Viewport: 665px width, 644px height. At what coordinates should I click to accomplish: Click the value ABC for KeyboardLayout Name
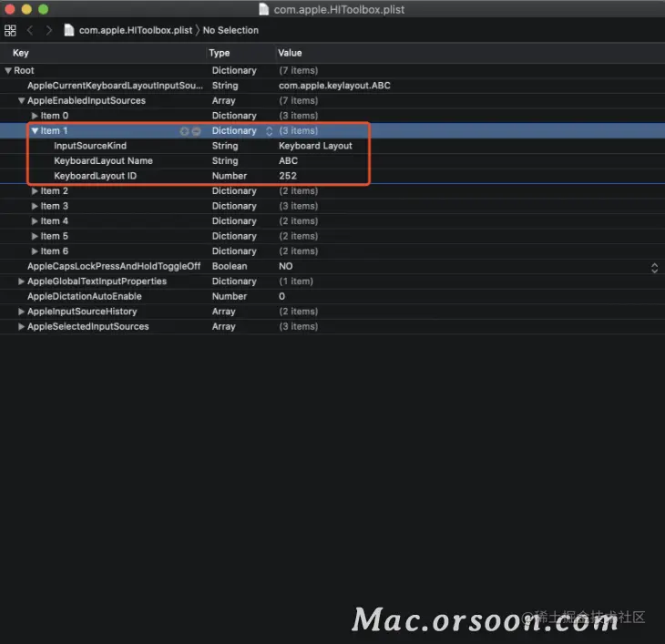tap(289, 161)
